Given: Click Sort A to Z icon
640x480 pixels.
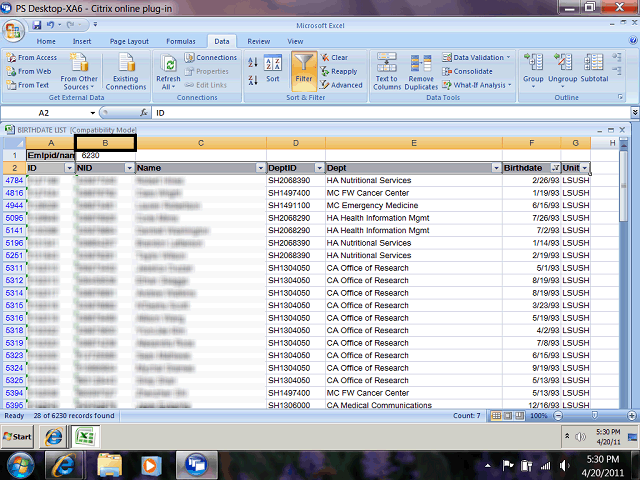Looking at the screenshot, I should point(249,60).
